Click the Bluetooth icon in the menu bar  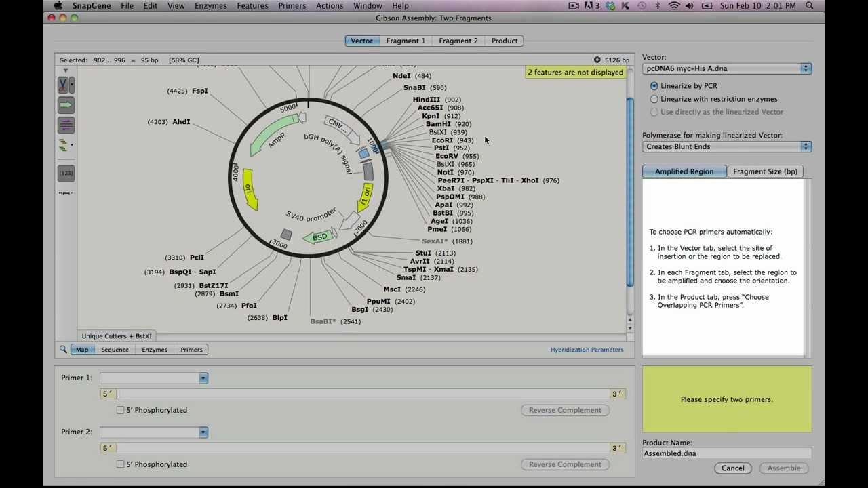[657, 6]
